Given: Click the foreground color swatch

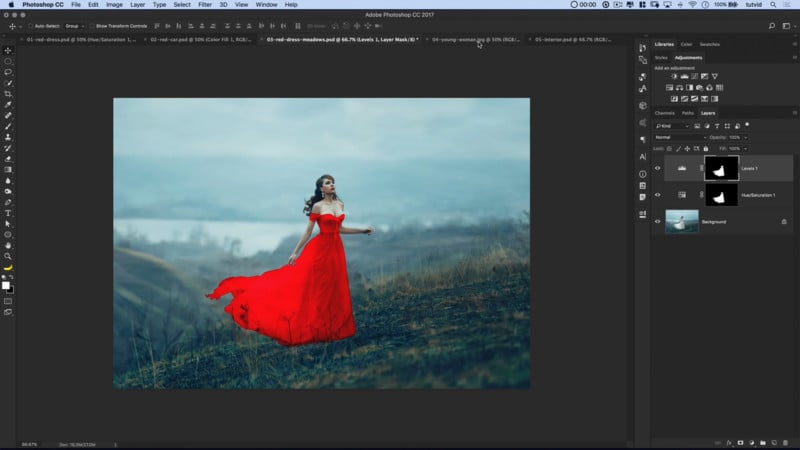Looking at the screenshot, I should click(x=6, y=286).
